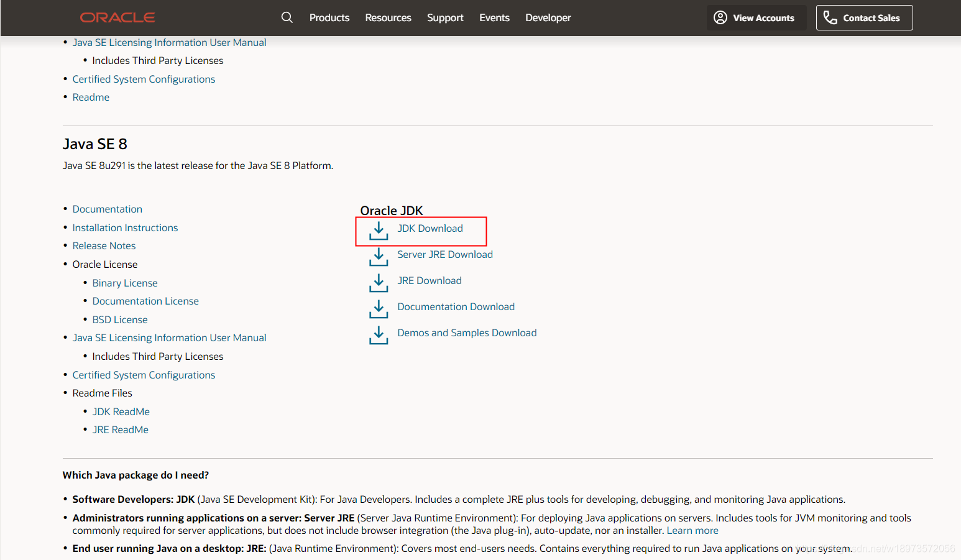Click the 'Oracle License' list item text
Viewport: 961px width, 560px height.
pos(105,264)
